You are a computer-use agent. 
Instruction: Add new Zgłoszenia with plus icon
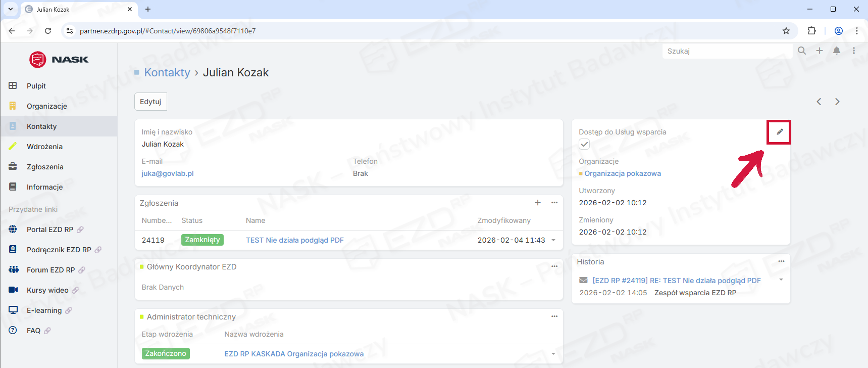[538, 203]
